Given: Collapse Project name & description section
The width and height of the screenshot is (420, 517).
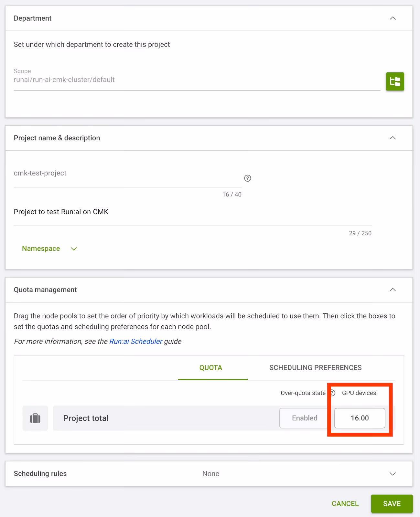Looking at the screenshot, I should [x=393, y=138].
